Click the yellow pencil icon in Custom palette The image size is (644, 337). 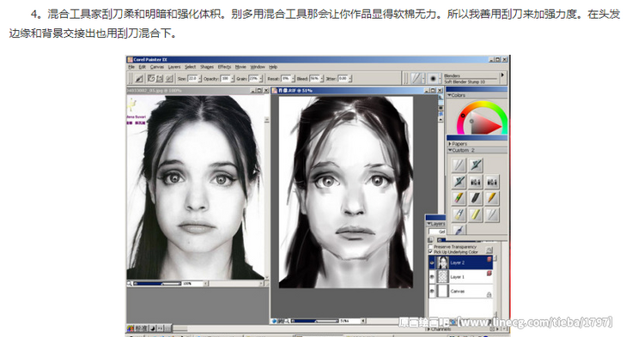492,198
